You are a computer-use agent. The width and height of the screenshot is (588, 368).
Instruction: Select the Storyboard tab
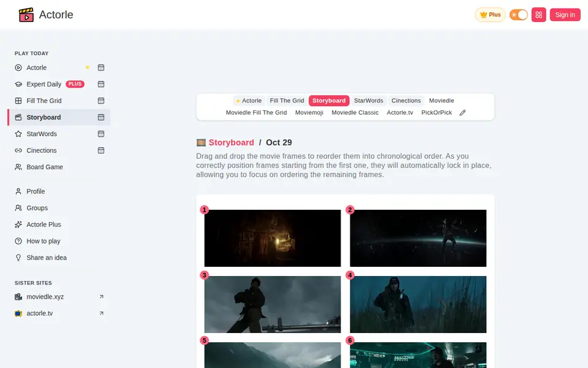pyautogui.click(x=329, y=101)
